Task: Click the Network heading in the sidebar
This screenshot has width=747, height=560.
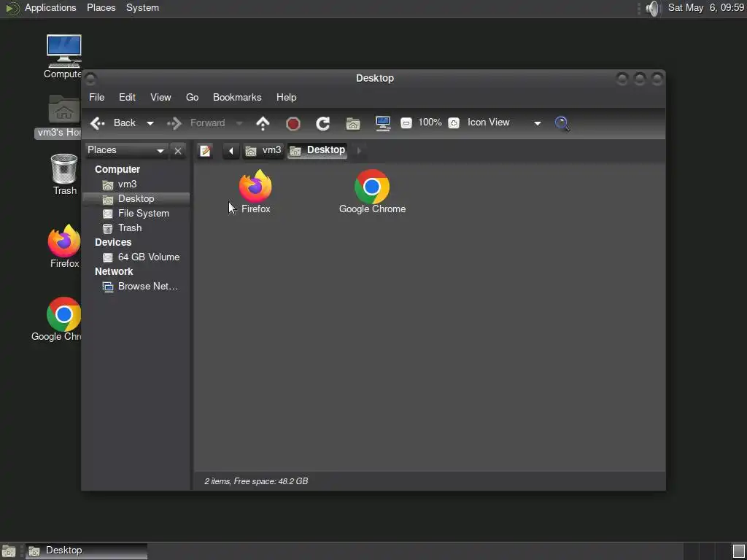Action: (x=114, y=271)
